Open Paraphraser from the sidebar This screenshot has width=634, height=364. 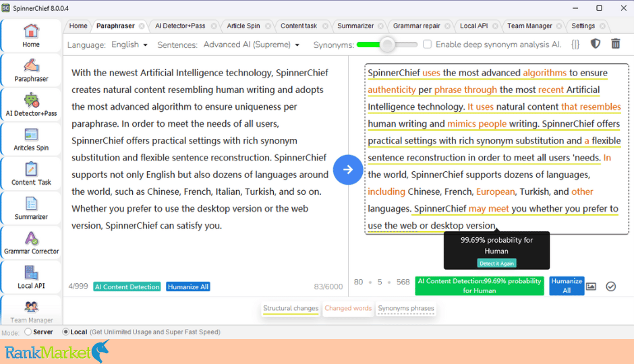(x=31, y=70)
